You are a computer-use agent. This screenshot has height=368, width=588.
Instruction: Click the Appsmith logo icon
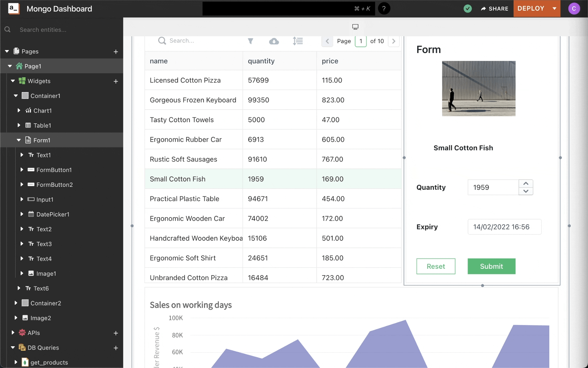click(x=14, y=9)
